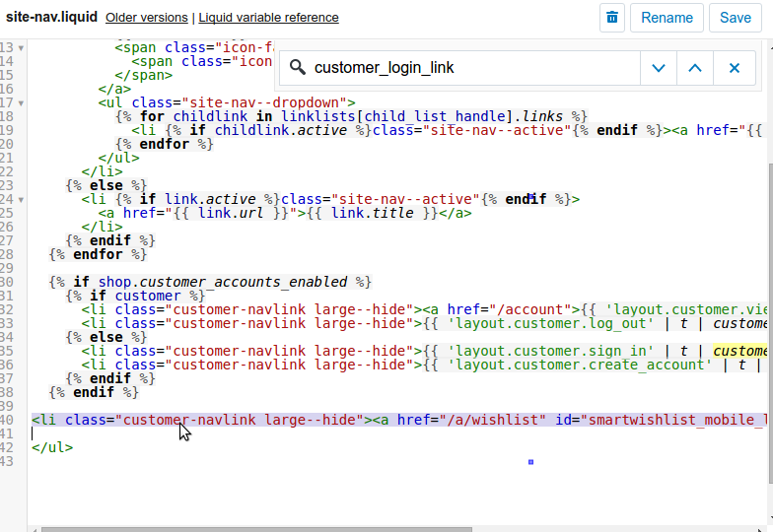This screenshot has width=773, height=532.
Task: Save the site-nav.liquid file
Action: point(736,18)
